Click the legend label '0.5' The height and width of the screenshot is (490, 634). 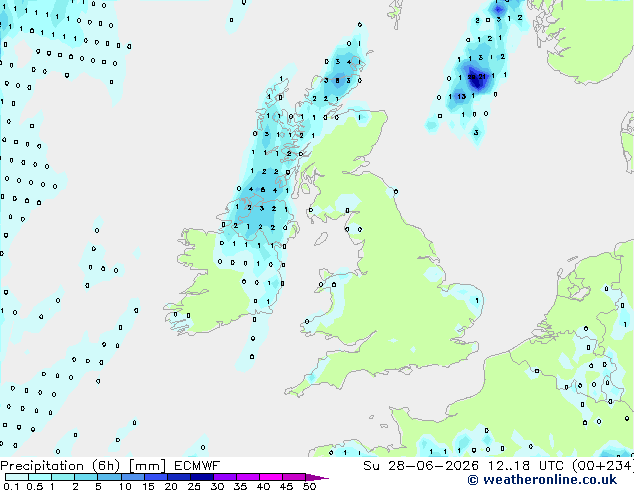tap(34, 486)
